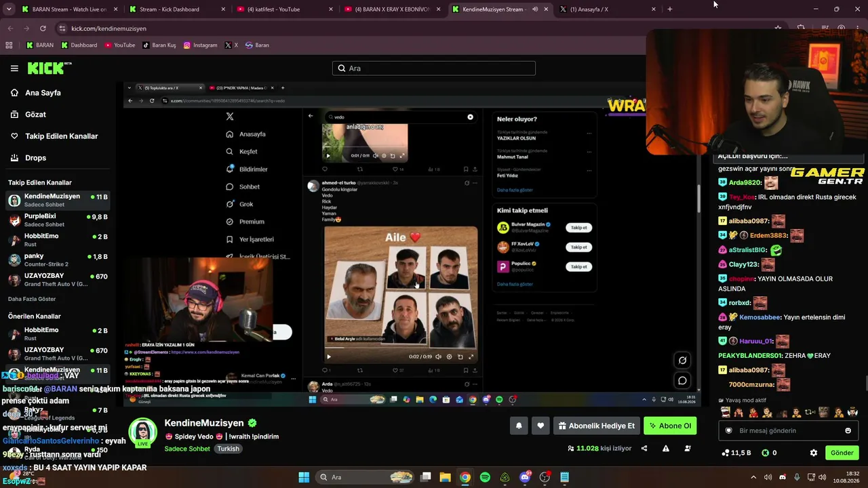The image size is (868, 488).
Task: Click the slashed-circle player overlay button
Action: 682,361
